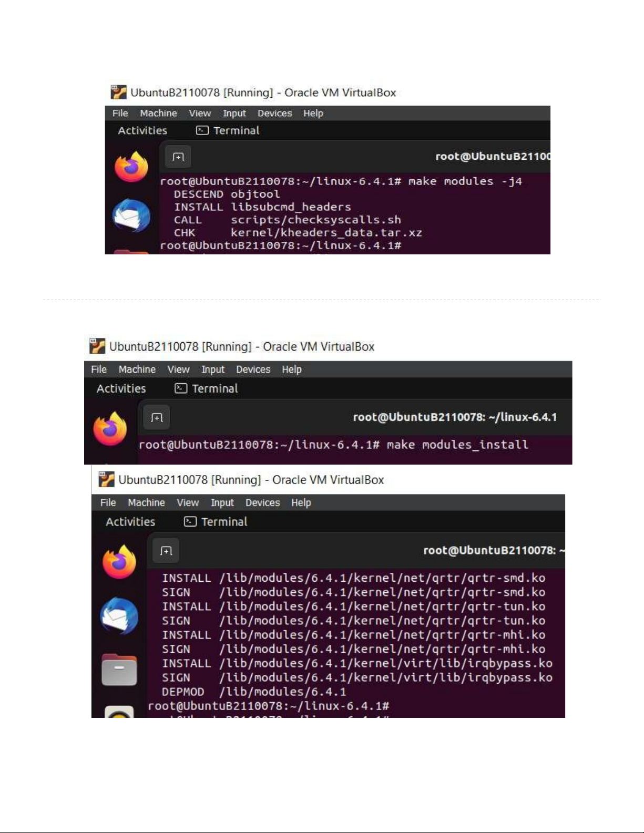
Task: Open Machine menu in the make modules -j4 window
Action: 158,114
